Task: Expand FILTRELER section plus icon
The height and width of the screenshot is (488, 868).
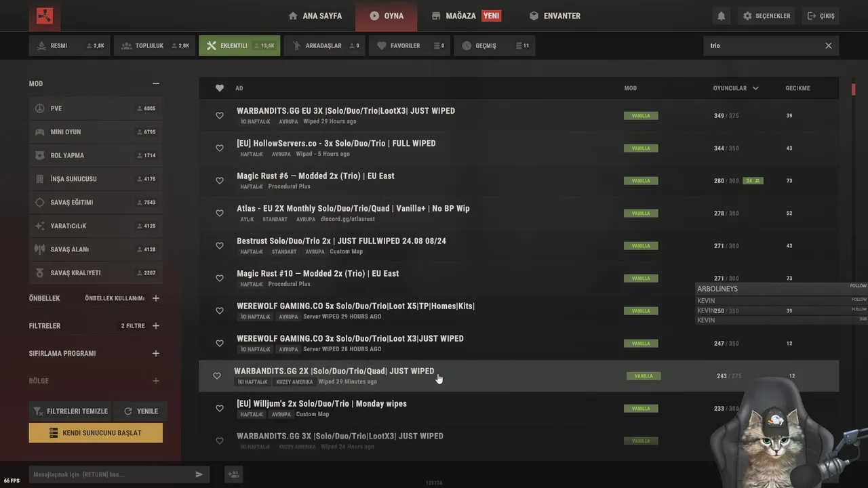Action: [x=156, y=326]
